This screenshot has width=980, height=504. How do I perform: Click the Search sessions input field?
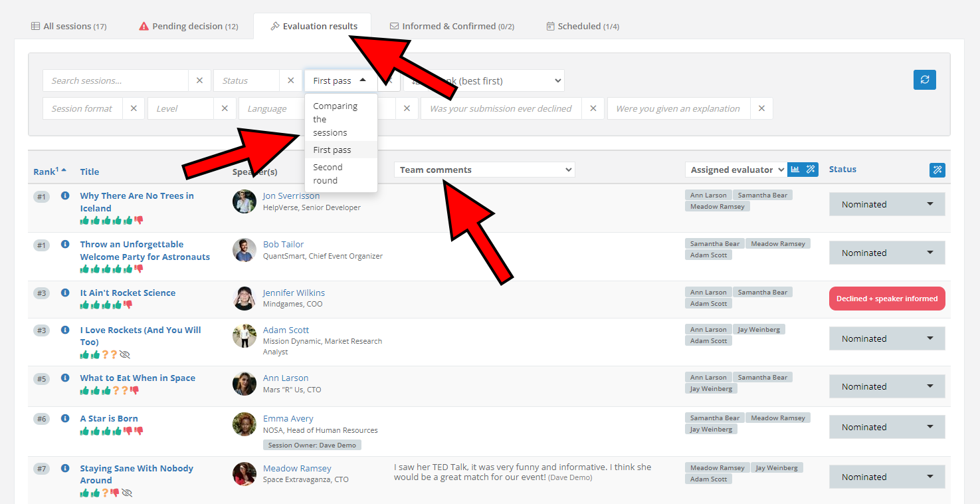[x=115, y=80]
